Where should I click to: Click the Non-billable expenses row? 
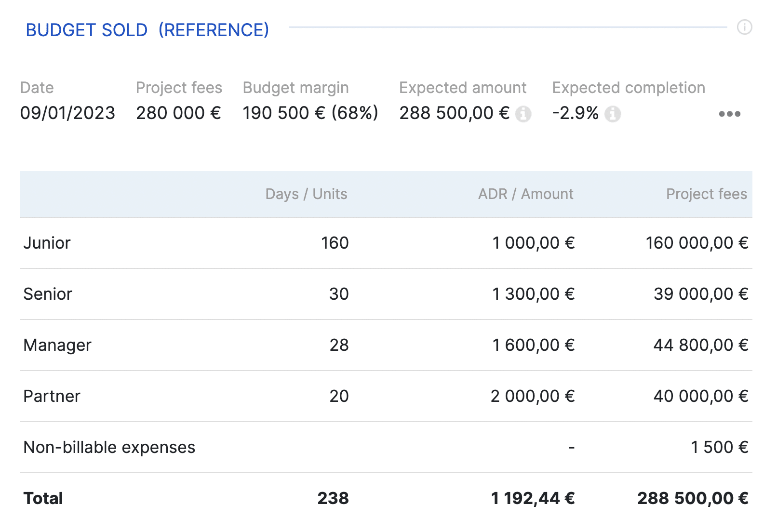(x=109, y=447)
